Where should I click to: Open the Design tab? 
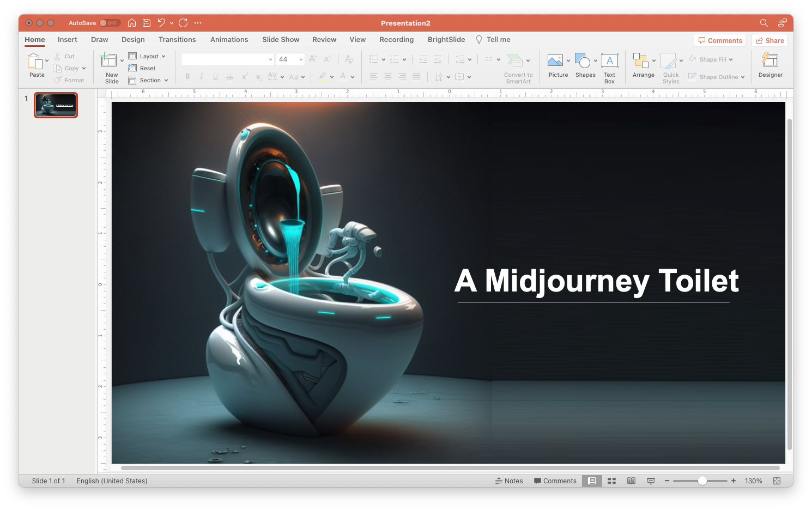133,39
